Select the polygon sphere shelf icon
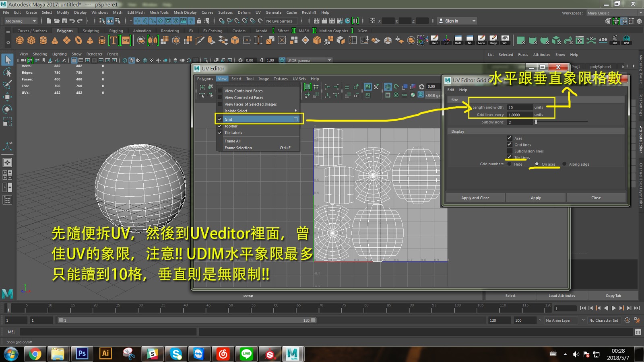 20,40
